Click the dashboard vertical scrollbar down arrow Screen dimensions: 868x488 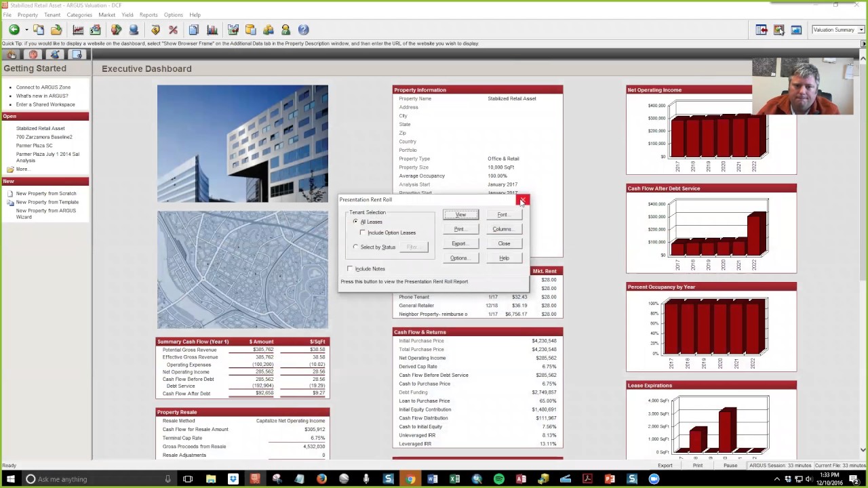coord(863,449)
